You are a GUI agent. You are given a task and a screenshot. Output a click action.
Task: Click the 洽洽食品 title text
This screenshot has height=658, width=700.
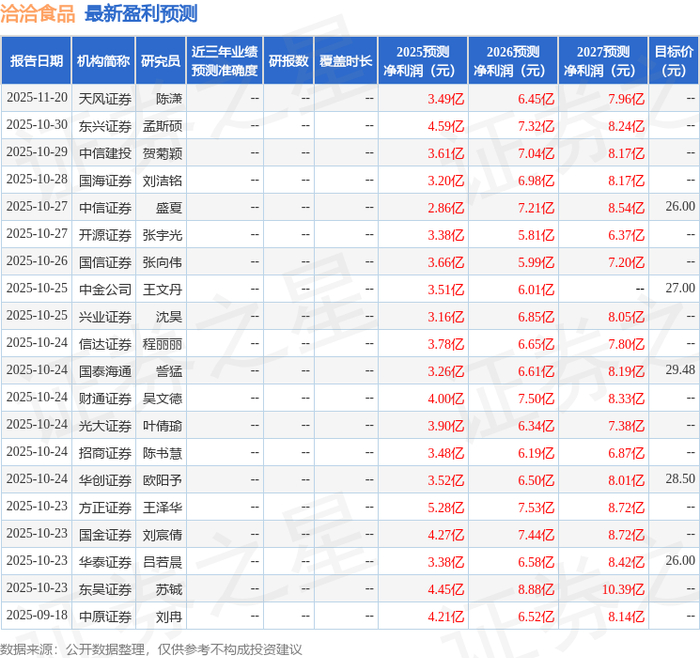[x=38, y=13]
